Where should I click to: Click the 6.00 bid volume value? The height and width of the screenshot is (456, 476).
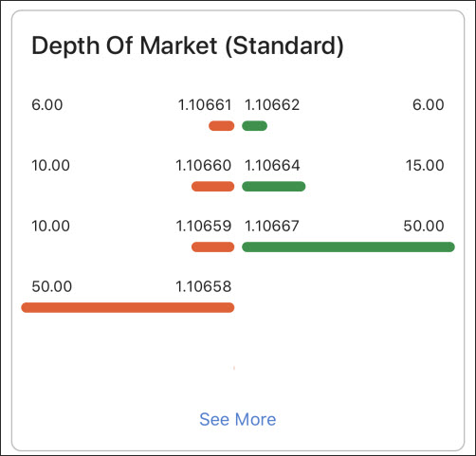click(47, 105)
